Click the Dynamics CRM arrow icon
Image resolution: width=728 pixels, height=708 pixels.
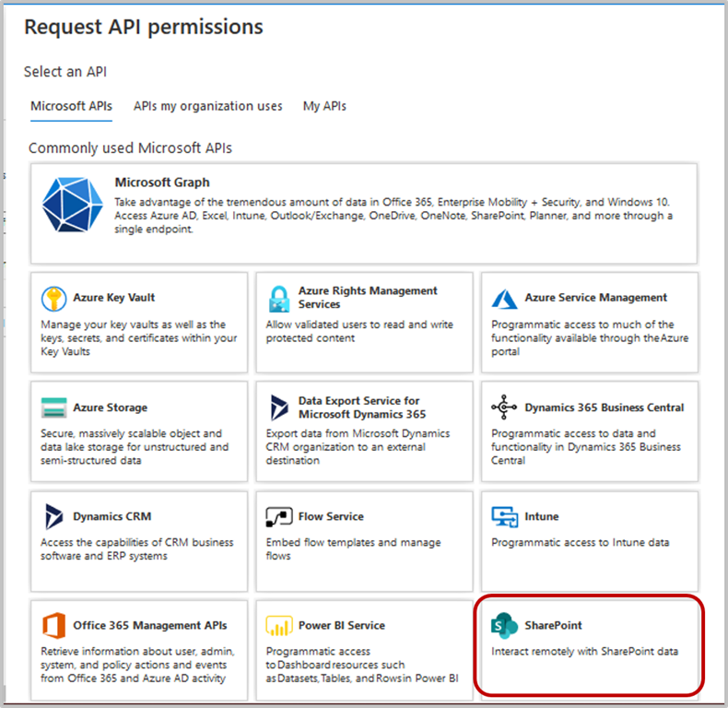coord(53,516)
